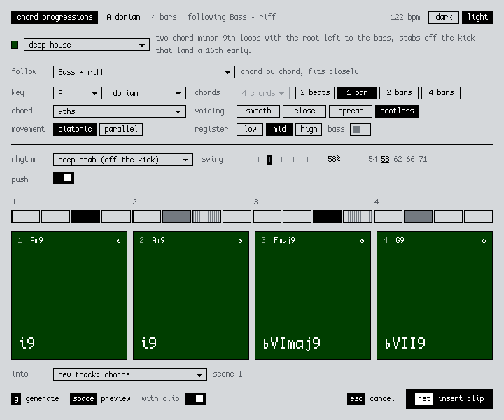This screenshot has height=420, width=504.
Task: Open the dorian mode dropdown
Action: coord(147,93)
